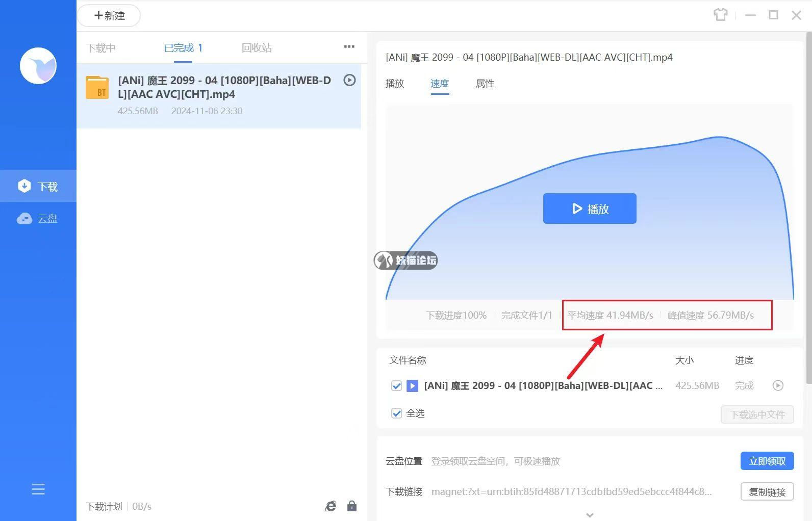Open the 速度 tab in detail panel
Viewport: 812px width, 521px height.
(440, 84)
